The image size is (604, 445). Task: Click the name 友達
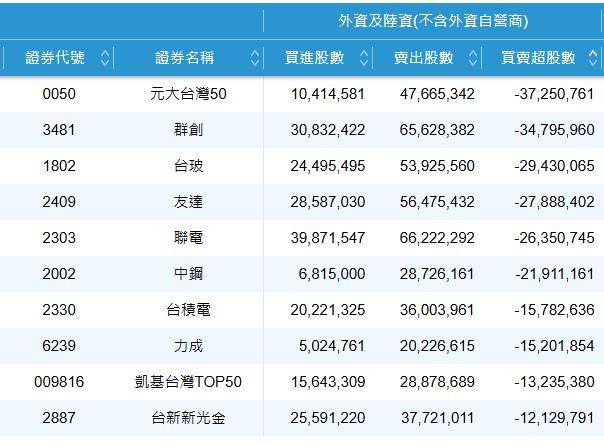(188, 202)
